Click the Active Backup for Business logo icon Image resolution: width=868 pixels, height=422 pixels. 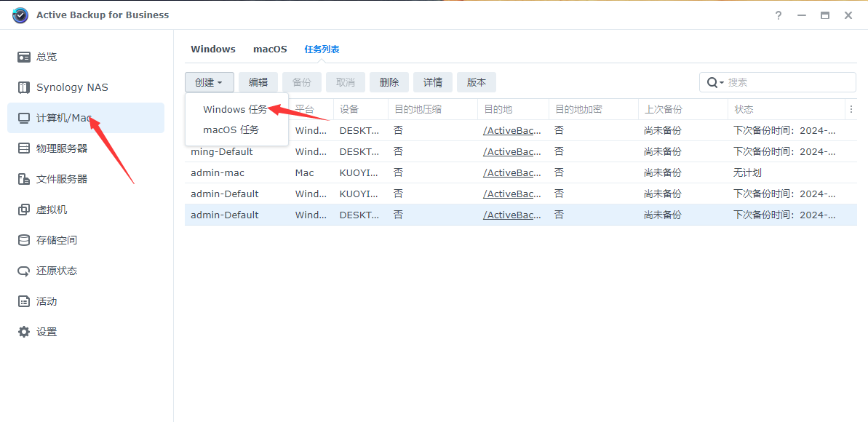20,15
